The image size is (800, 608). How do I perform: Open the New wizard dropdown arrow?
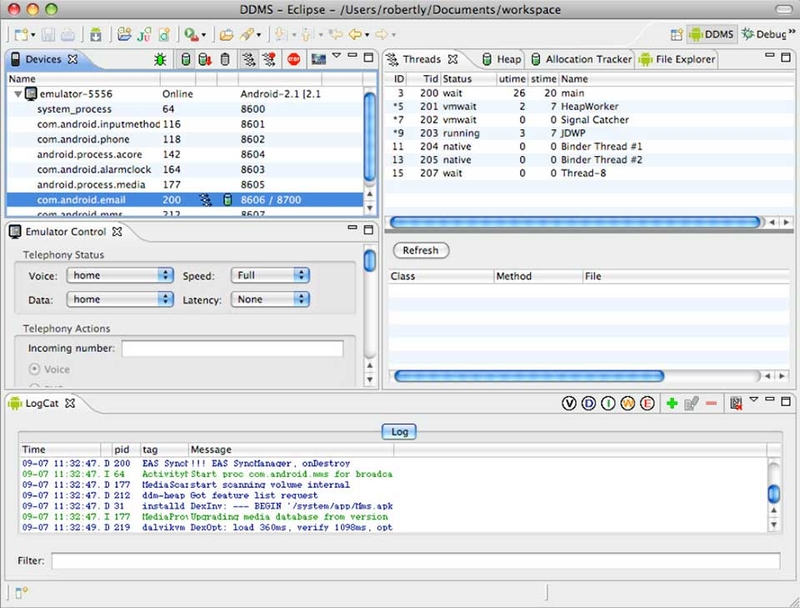33,35
